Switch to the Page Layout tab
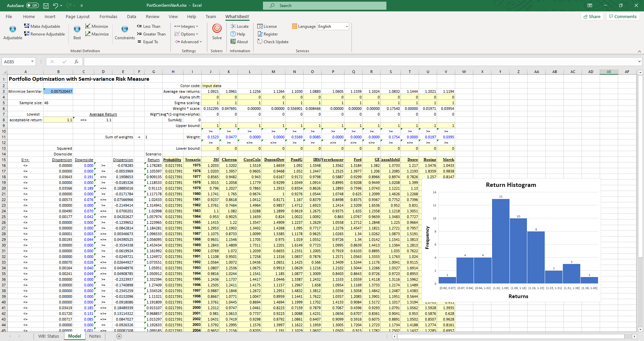 77,16
